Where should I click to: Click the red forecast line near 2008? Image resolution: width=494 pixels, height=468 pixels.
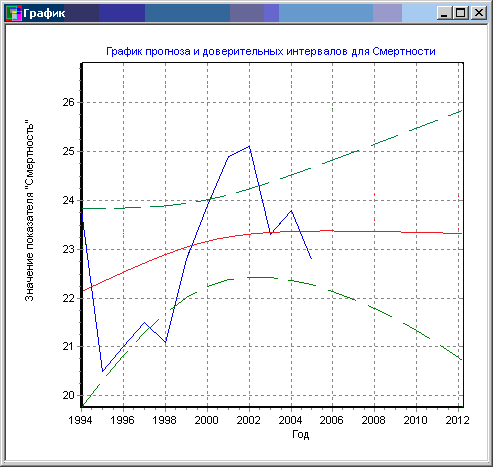(x=374, y=231)
